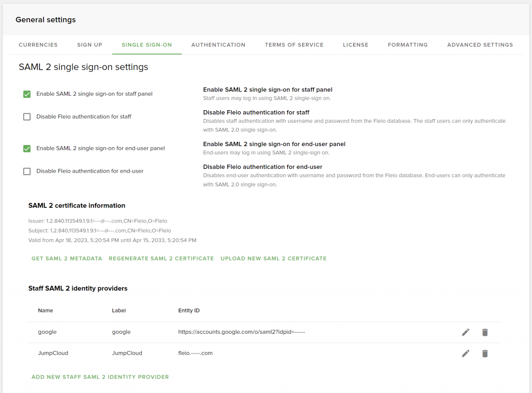Viewport: 532px width, 393px height.
Task: Click the JumpCloud entity ID fleio.-----.com
Action: pos(195,353)
